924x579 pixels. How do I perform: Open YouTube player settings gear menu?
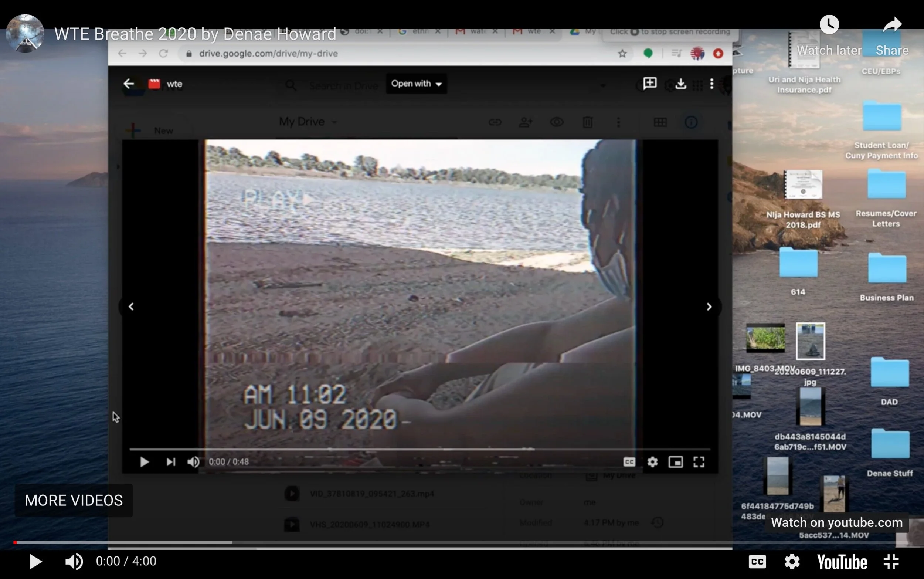792,561
